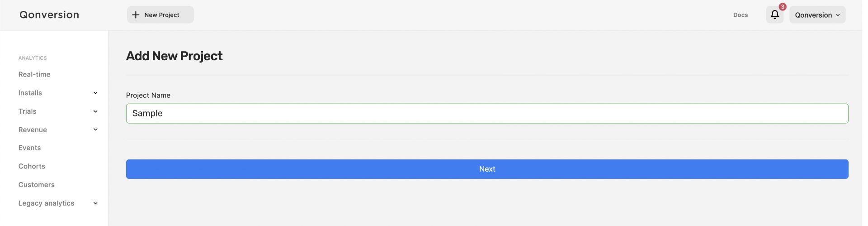
Task: Expand the Installs chevron in sidebar
Action: [95, 93]
